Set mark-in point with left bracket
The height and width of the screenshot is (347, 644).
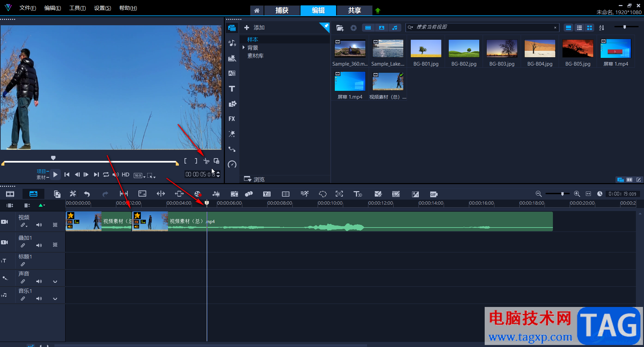click(x=186, y=161)
